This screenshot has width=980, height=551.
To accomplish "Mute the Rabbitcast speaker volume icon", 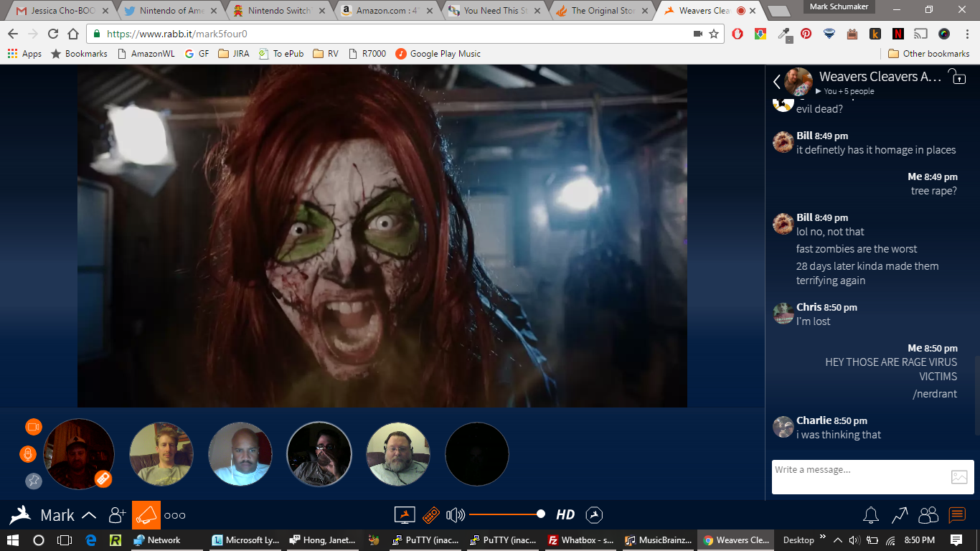I will [456, 515].
